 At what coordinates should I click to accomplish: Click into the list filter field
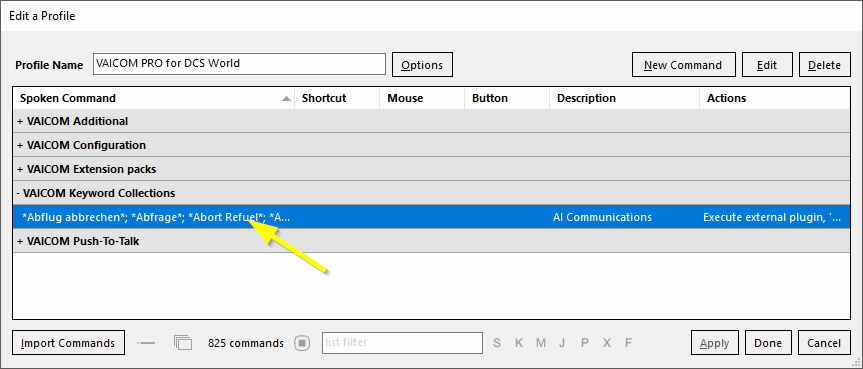pyautogui.click(x=402, y=343)
